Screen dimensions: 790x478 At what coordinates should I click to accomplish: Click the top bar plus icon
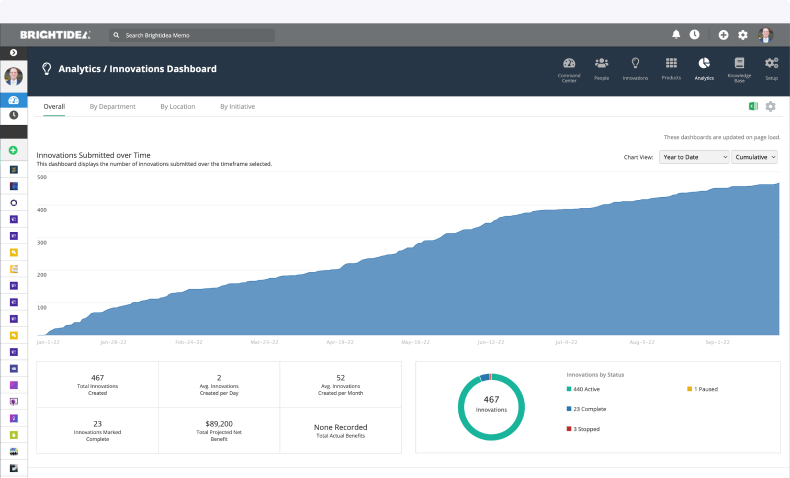tap(723, 35)
